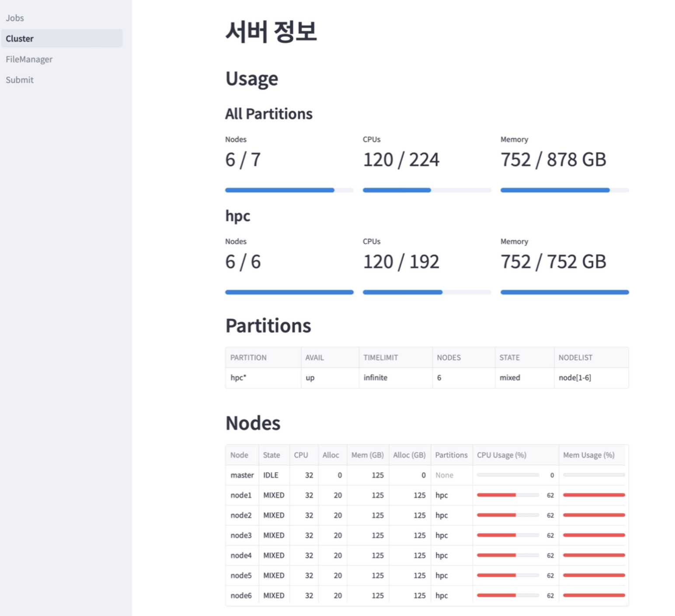
Task: Open the Submit page
Action: (x=20, y=80)
